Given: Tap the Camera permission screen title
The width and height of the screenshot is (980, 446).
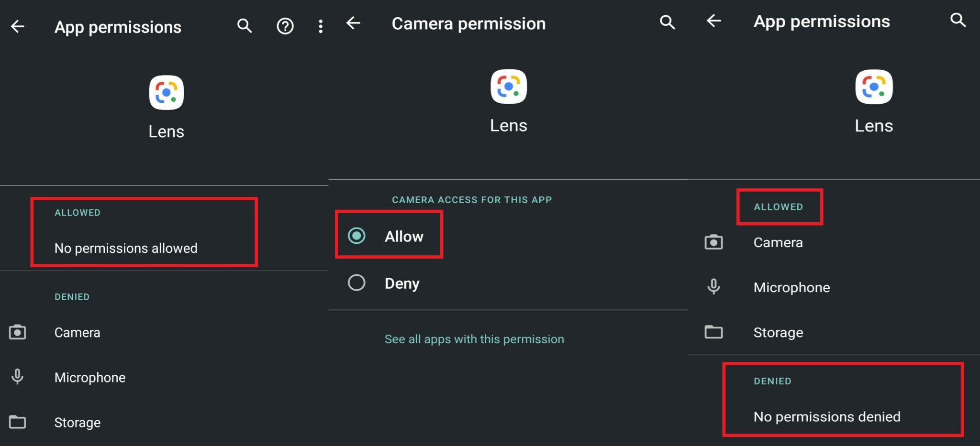Looking at the screenshot, I should pyautogui.click(x=468, y=23).
